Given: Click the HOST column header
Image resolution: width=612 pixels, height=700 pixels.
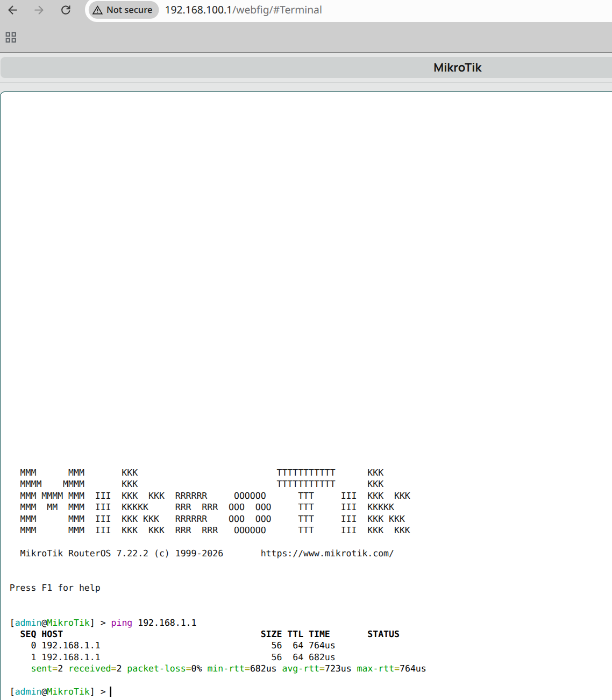Looking at the screenshot, I should [x=52, y=634].
